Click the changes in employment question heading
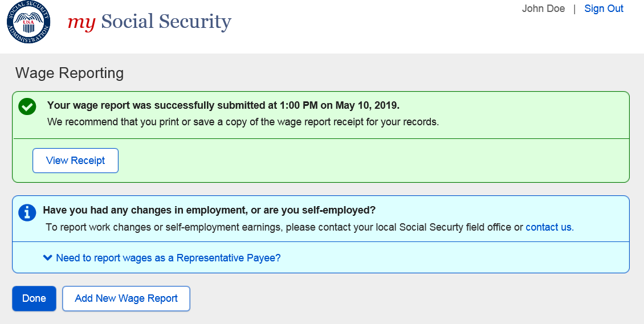 209,210
